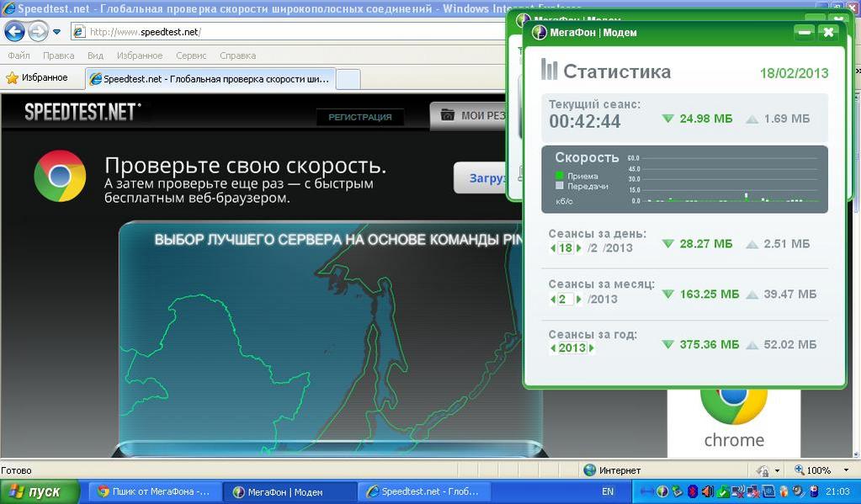Close the МегаФон Модем statistics window
The width and height of the screenshot is (861, 504).
coord(828,32)
